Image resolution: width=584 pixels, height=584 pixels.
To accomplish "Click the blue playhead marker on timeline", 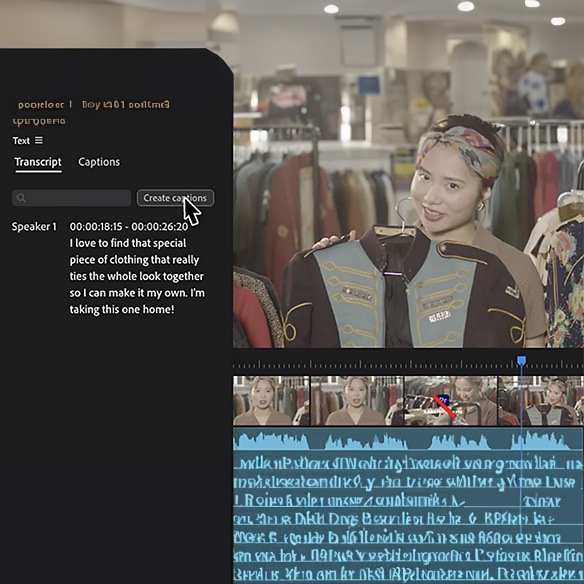I will click(521, 360).
